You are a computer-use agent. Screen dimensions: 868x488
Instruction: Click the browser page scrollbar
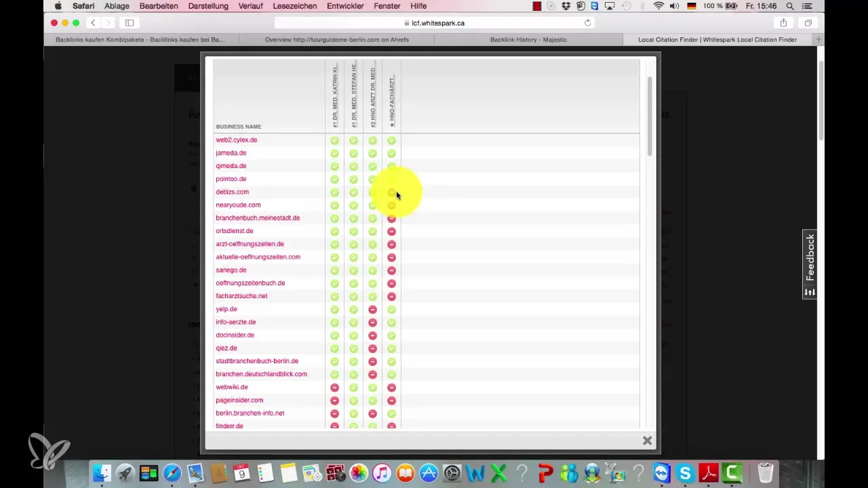(x=821, y=100)
